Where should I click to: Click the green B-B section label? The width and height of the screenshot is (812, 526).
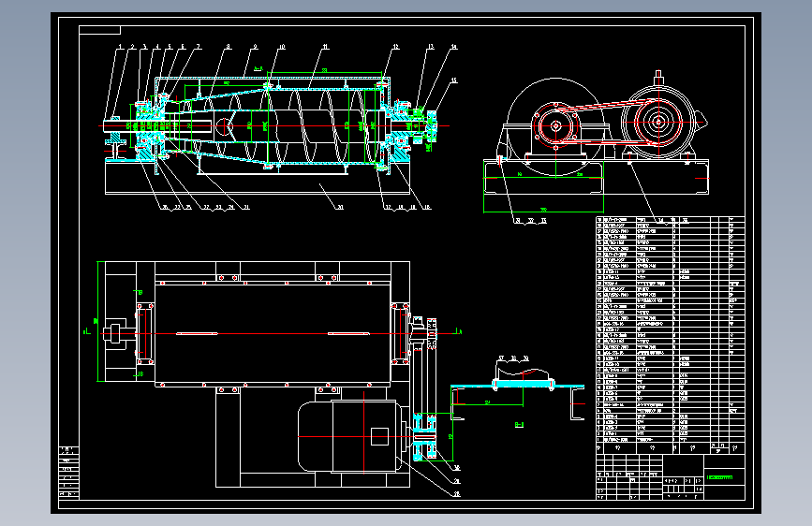[520, 425]
